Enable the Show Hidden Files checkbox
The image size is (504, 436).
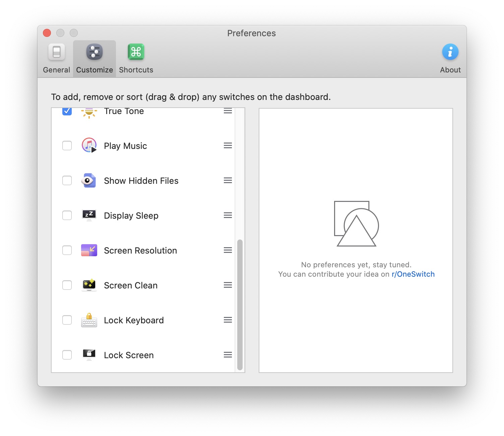(67, 180)
